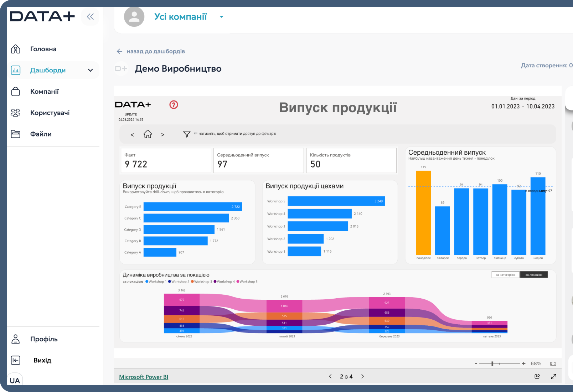Zoom out with the minus button

tap(476, 363)
